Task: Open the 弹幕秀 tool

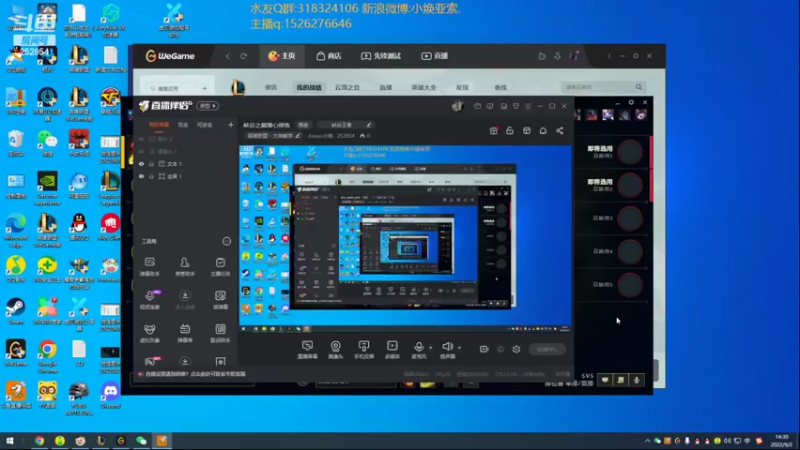Action: [185, 333]
